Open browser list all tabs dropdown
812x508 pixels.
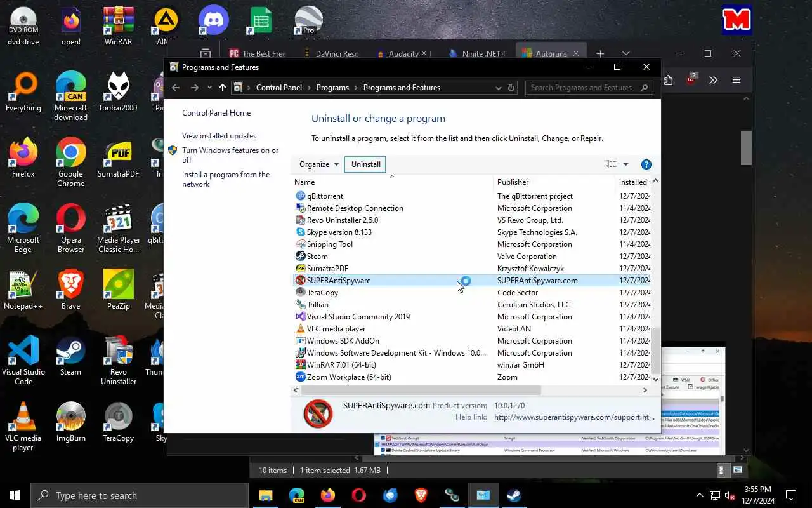[x=625, y=53]
